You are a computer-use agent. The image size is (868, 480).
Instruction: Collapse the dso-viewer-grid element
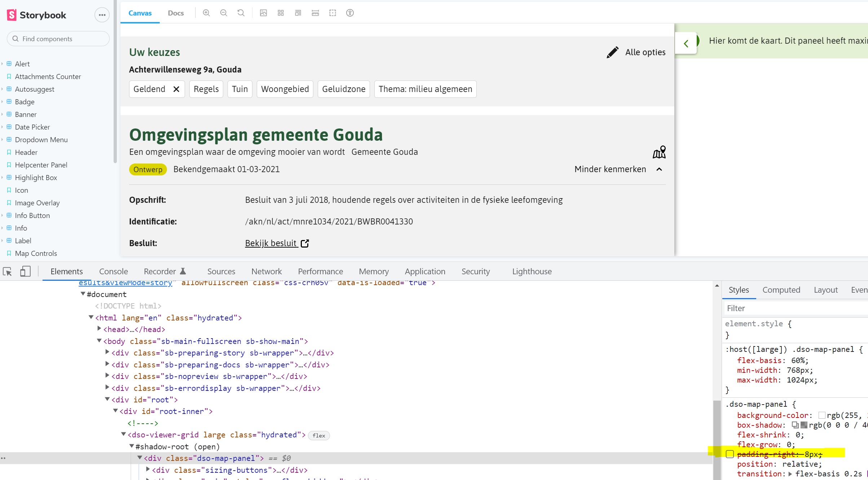(123, 434)
